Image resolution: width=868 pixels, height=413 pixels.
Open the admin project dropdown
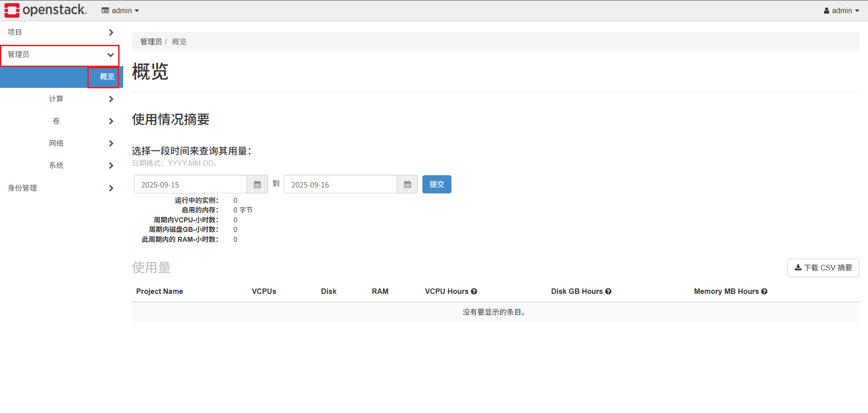click(120, 10)
